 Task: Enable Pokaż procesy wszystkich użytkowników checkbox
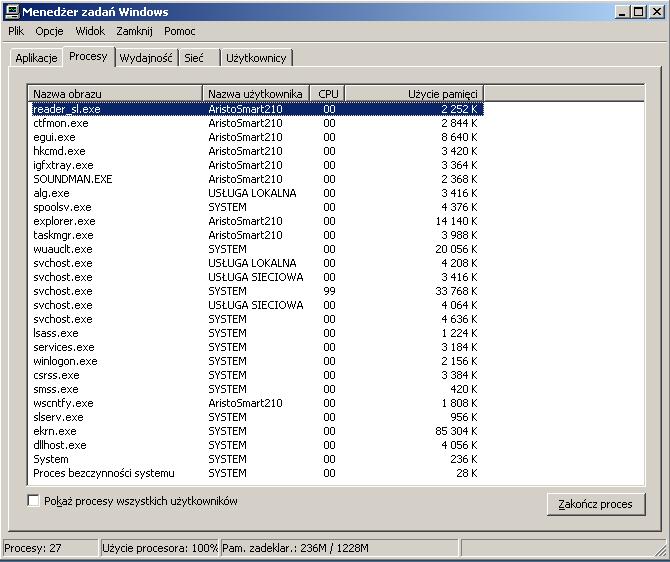tap(33, 501)
